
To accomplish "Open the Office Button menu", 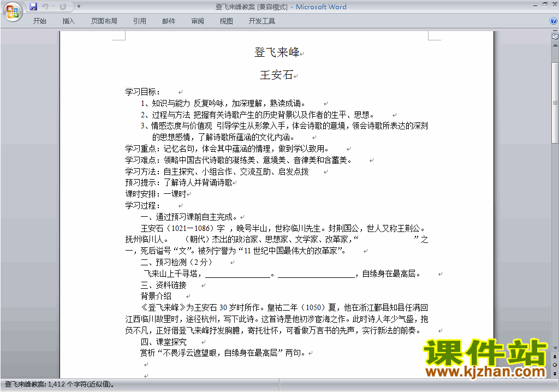I will tap(13, 11).
